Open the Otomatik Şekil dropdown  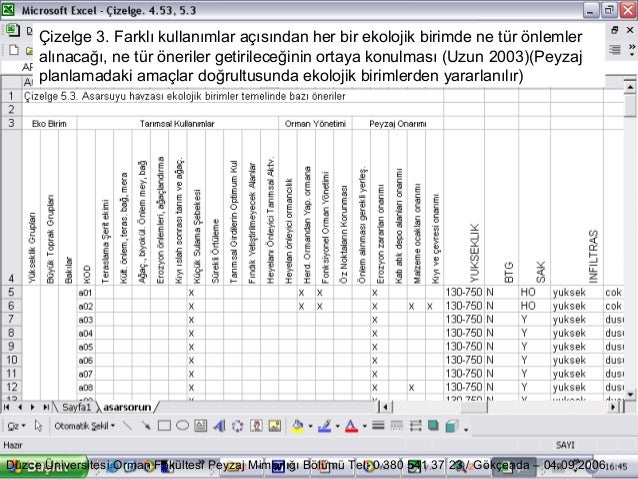(x=85, y=426)
